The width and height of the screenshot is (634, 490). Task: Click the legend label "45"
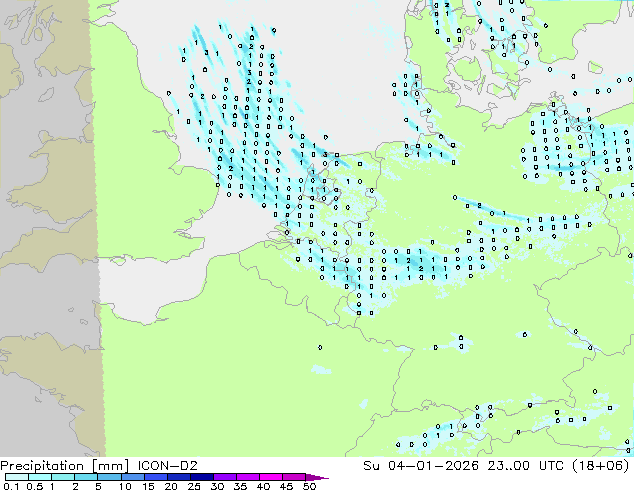[286, 486]
